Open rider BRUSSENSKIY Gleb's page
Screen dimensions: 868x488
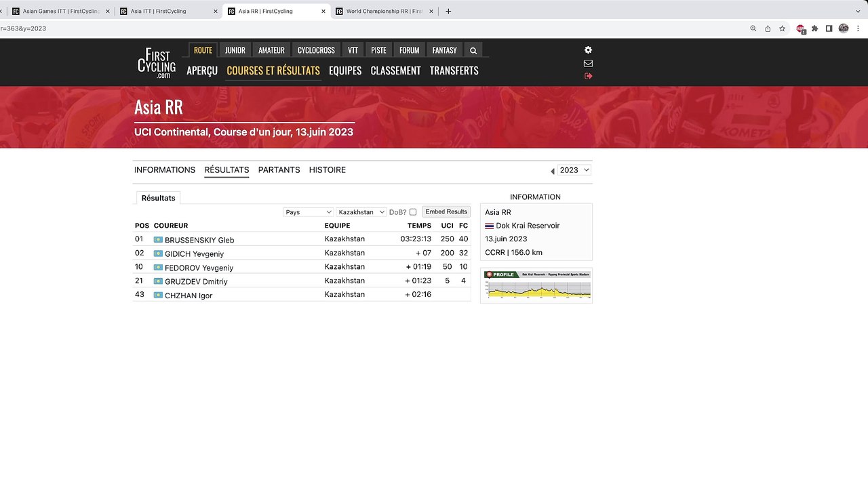(199, 240)
